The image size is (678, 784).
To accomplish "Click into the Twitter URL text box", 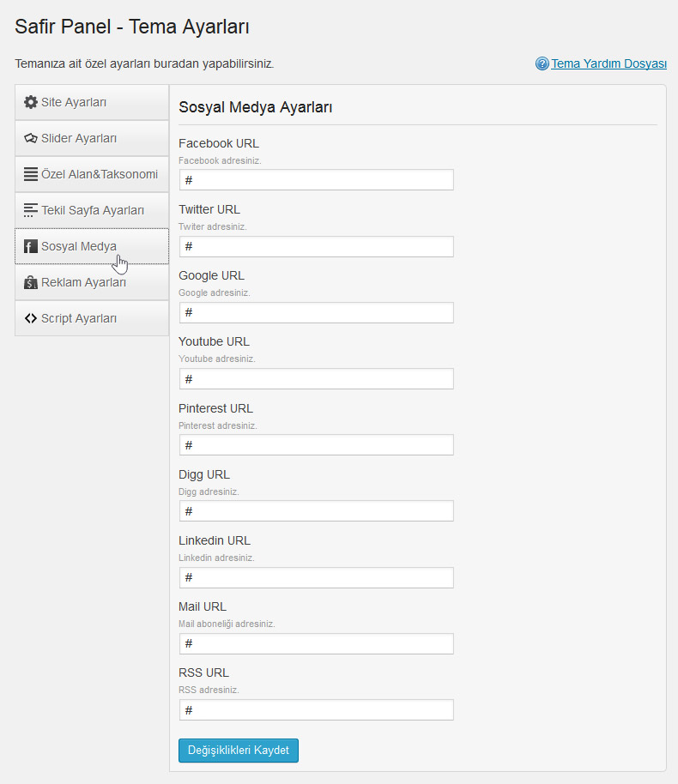I will (316, 246).
